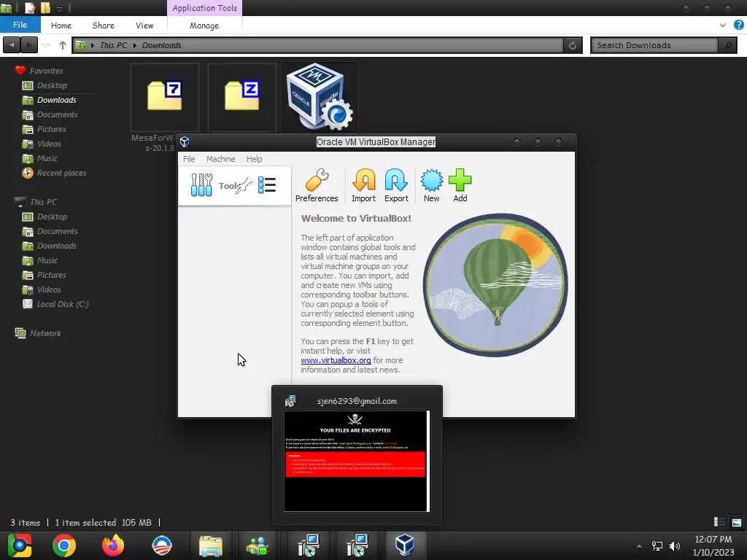Switch to the View ribbon tab
The height and width of the screenshot is (560, 747).
(x=144, y=26)
